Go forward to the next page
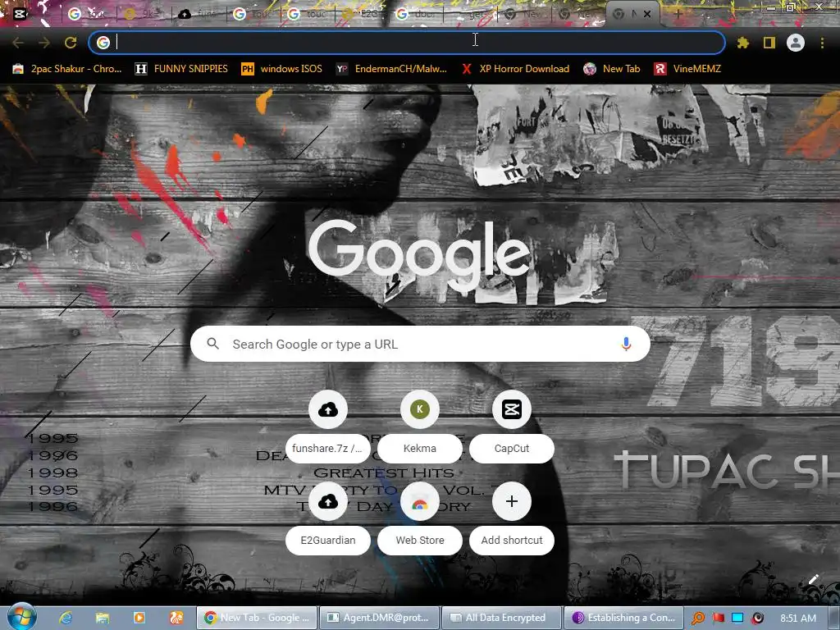The image size is (840, 630). [44, 43]
